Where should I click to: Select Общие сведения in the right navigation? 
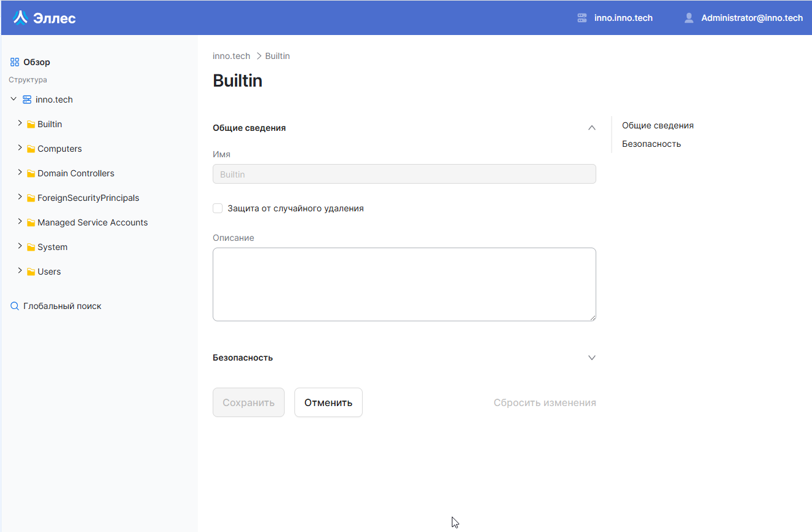tap(658, 125)
